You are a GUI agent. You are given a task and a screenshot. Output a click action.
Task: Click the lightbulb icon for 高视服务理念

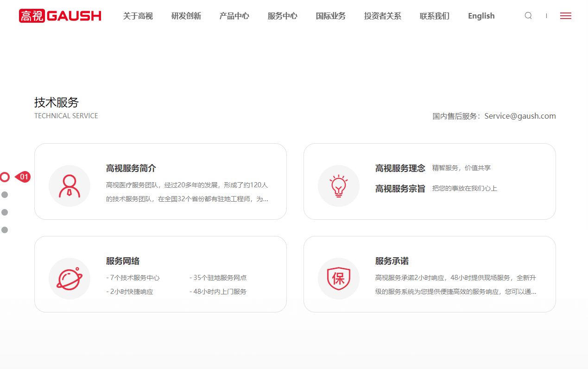pyautogui.click(x=339, y=186)
